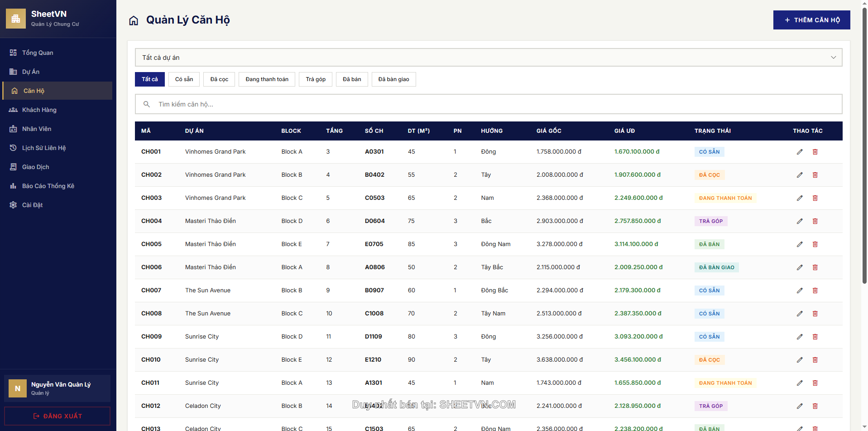The image size is (868, 431).
Task: Click the Thêm Căn Hộ button
Action: (811, 20)
